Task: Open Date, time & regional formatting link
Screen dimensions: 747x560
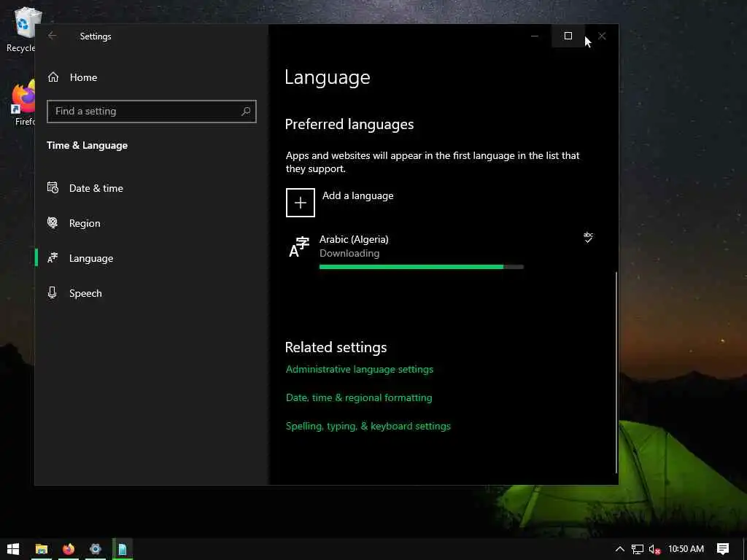Action: [359, 397]
